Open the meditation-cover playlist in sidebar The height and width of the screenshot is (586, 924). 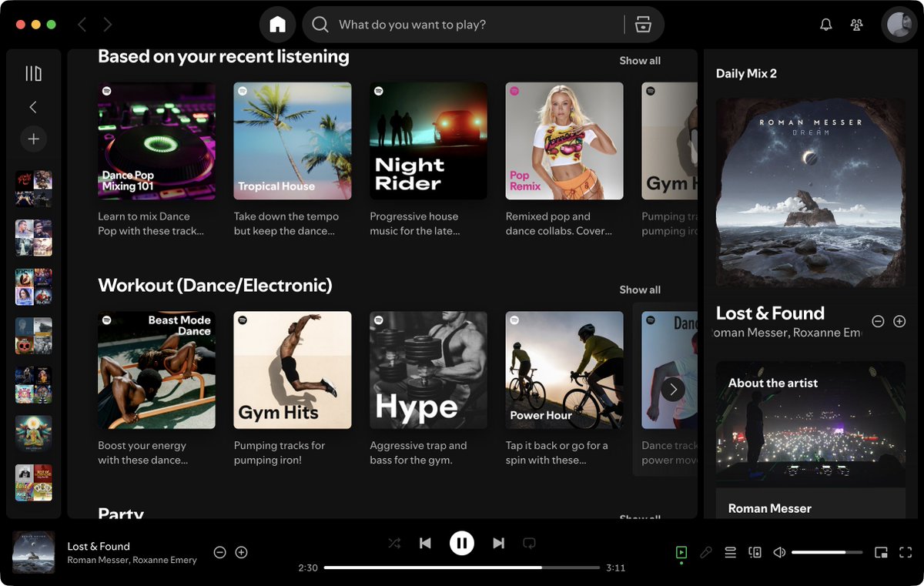34,434
